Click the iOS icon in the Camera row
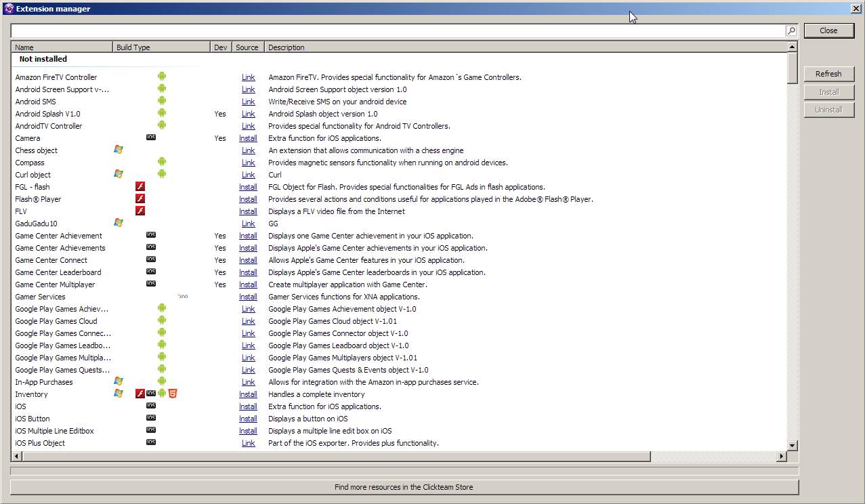Image resolution: width=865 pixels, height=504 pixels. pyautogui.click(x=151, y=137)
